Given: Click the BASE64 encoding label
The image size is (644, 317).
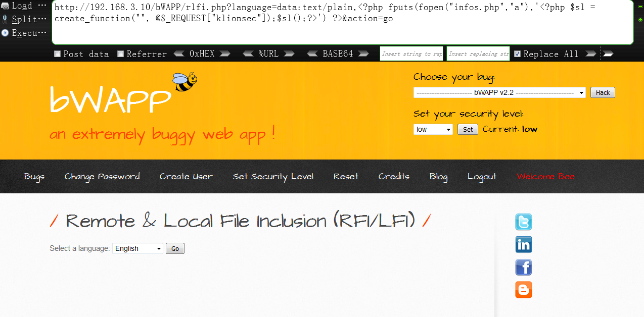Looking at the screenshot, I should tap(338, 54).
